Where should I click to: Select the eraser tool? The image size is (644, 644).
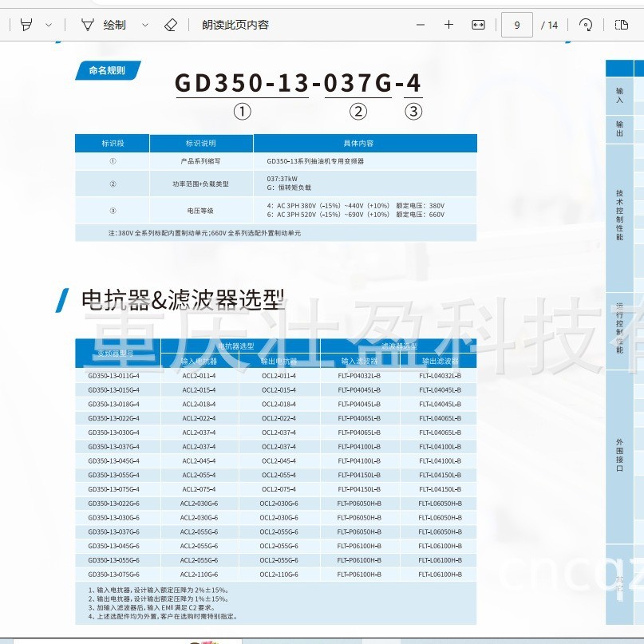tap(171, 25)
